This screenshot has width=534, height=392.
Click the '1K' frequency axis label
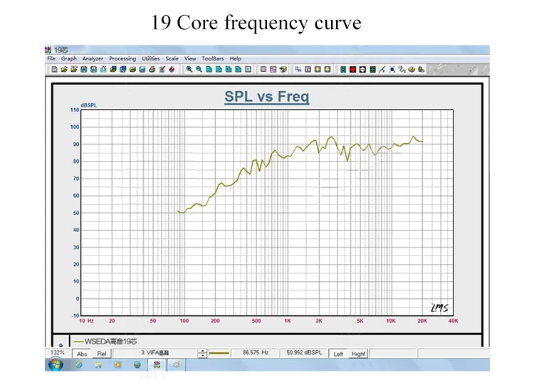tap(288, 321)
